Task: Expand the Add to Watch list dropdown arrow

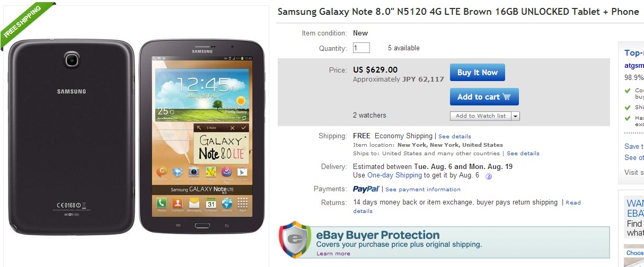Action: (515, 116)
